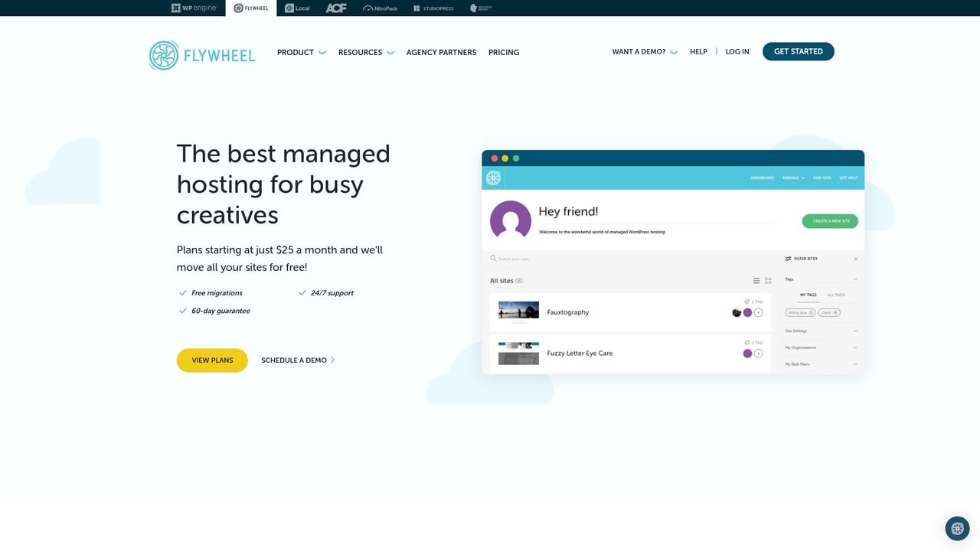The height and width of the screenshot is (551, 980).
Task: Select the purple collaborator swatch beside Fauxtography
Action: pos(747,312)
